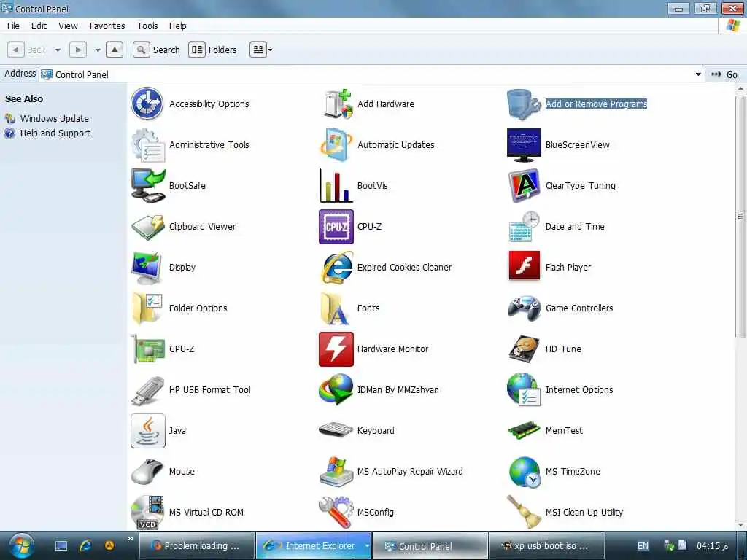
Task: Open the File menu
Action: (x=13, y=26)
